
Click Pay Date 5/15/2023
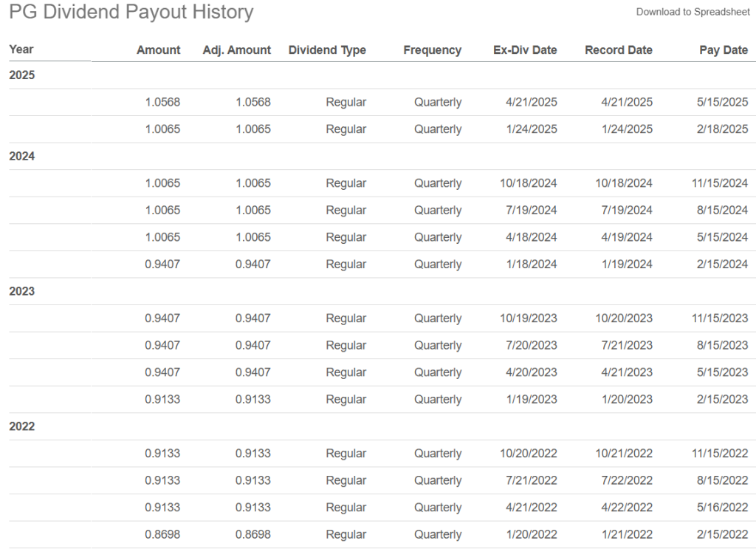[722, 372]
